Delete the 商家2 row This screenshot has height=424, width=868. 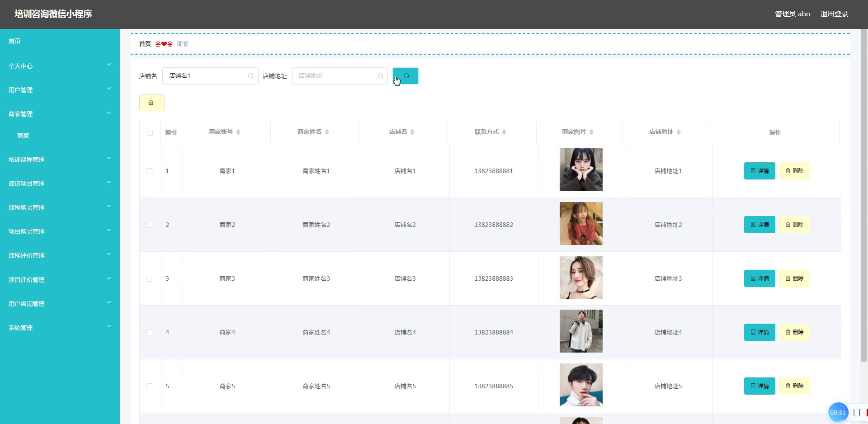pyautogui.click(x=794, y=225)
